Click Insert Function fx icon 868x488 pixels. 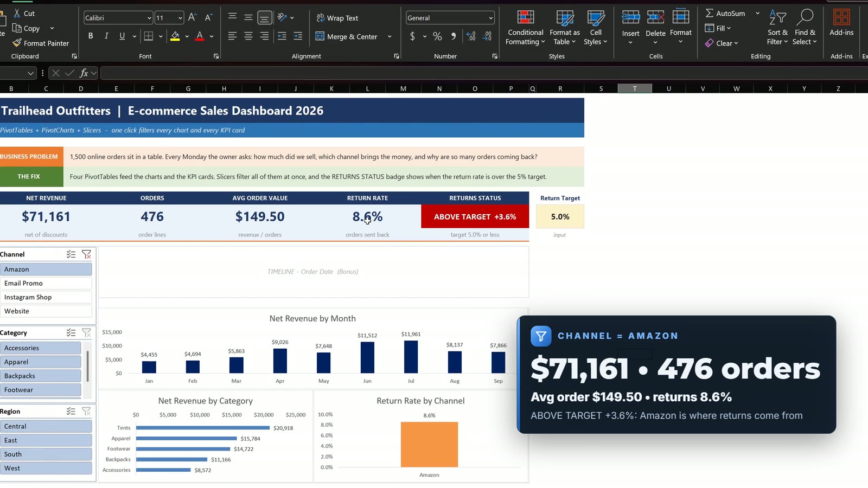[x=84, y=73]
